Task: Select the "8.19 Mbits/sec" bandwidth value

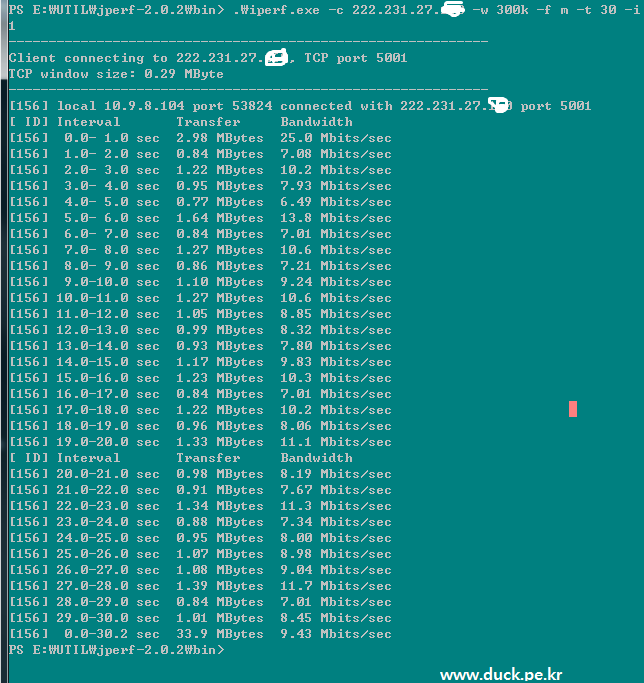Action: pyautogui.click(x=336, y=474)
